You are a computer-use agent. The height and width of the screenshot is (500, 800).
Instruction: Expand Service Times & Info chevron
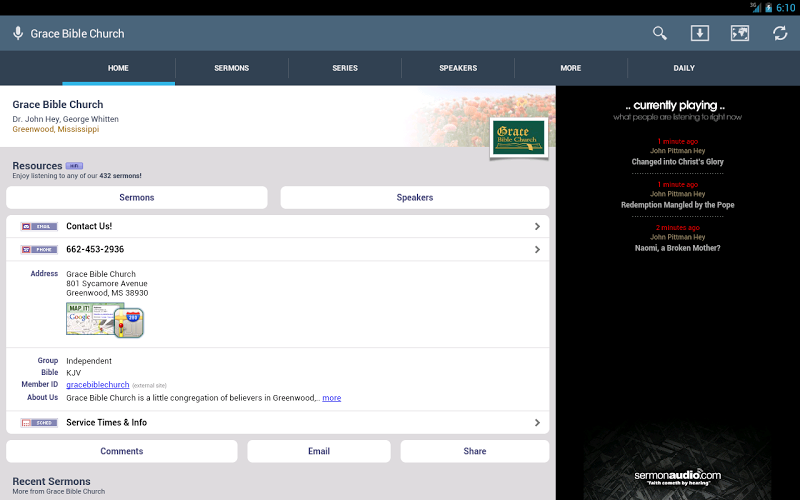tap(537, 422)
